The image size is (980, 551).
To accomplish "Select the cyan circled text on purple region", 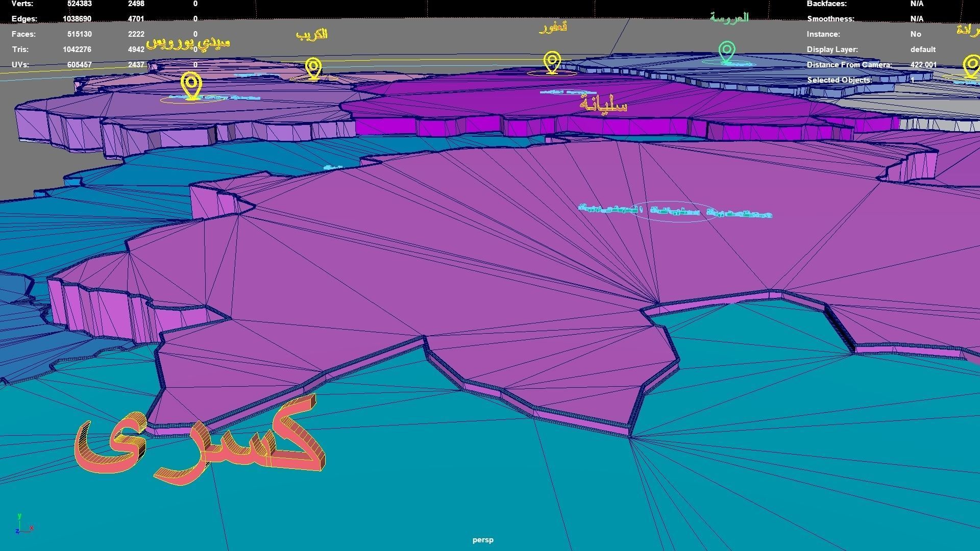I will [x=675, y=211].
